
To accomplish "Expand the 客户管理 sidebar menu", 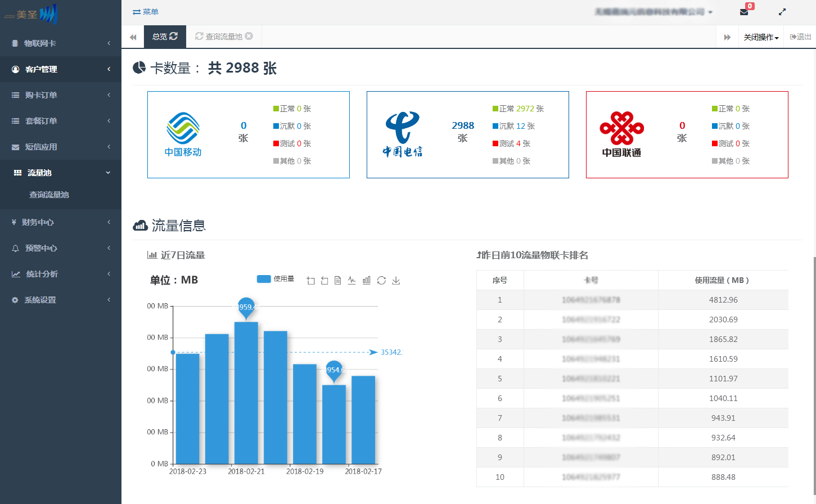I will coord(61,69).
